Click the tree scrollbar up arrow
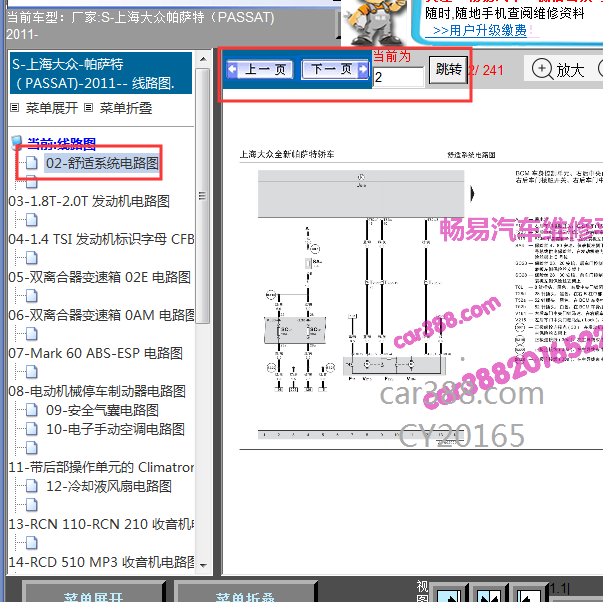Viewport: 603px width, 602px height. pos(203,59)
